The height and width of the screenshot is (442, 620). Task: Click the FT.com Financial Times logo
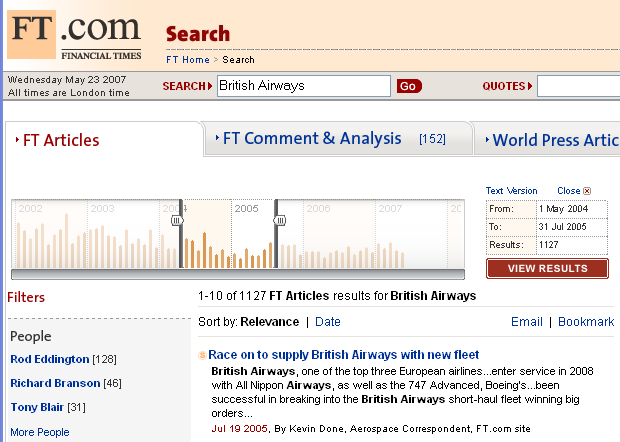click(x=74, y=35)
